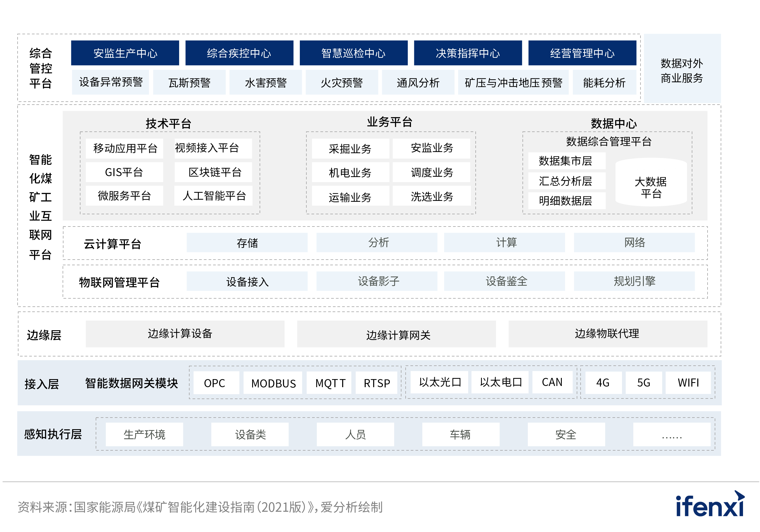
Task: Select the 人工智能平台 item
Action: [213, 196]
